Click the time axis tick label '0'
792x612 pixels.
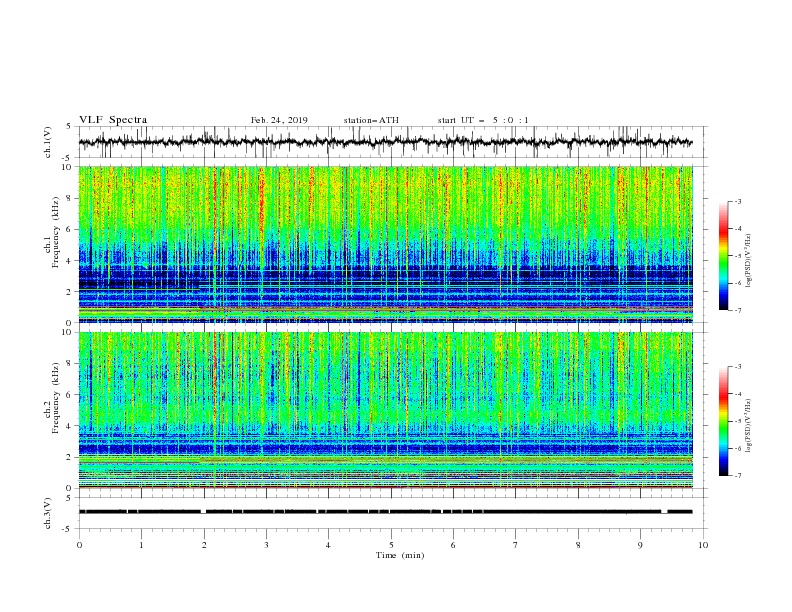[79, 545]
